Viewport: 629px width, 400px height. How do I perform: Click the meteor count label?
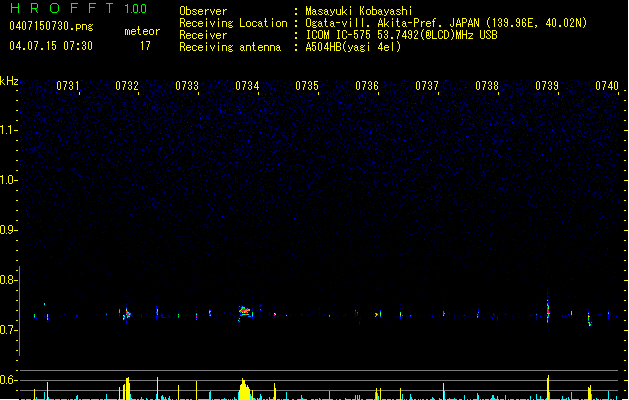[x=142, y=31]
